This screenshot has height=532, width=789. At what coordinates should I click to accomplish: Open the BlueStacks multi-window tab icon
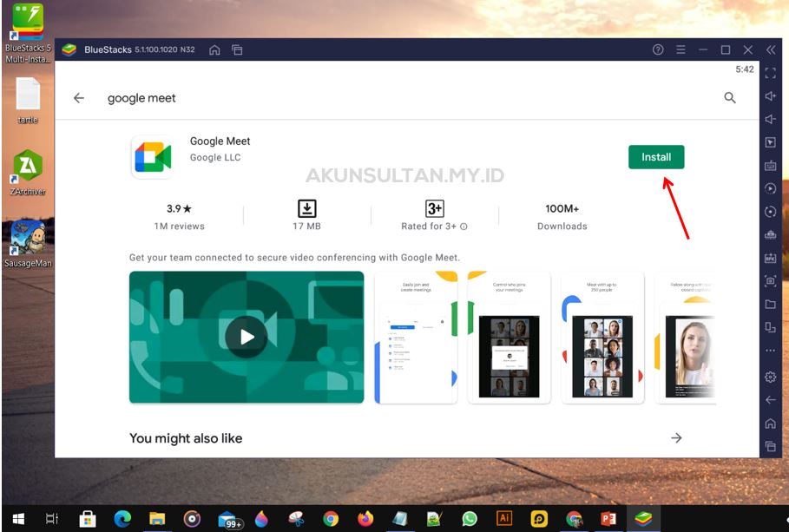pyautogui.click(x=237, y=49)
